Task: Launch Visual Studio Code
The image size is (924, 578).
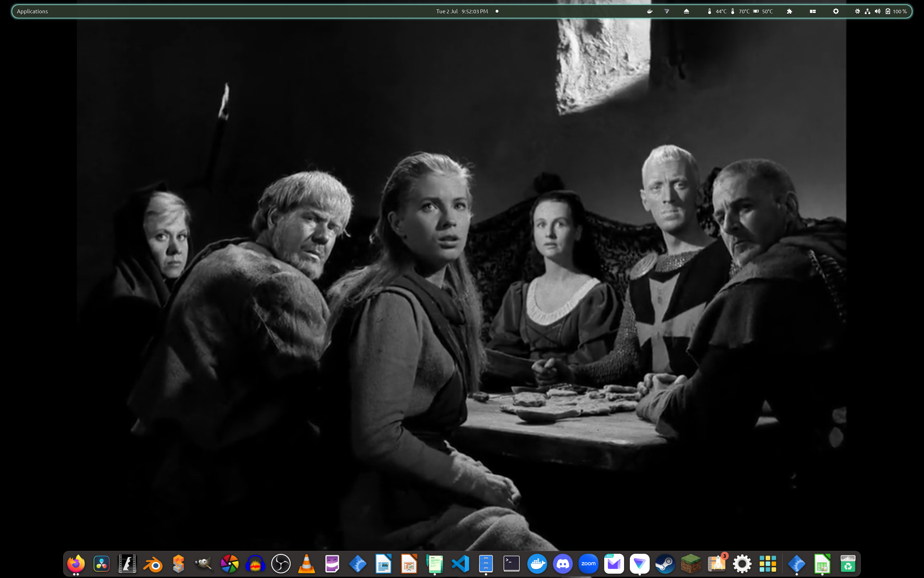Action: pos(460,564)
